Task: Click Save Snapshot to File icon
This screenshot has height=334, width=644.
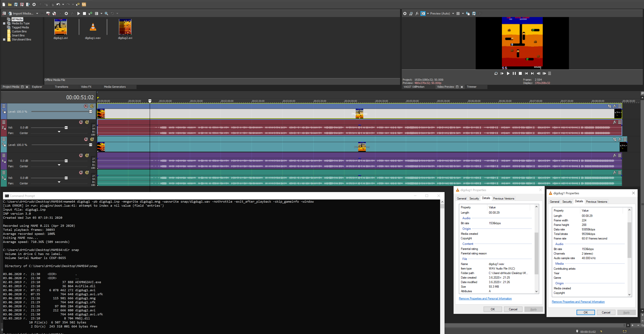Action: pyautogui.click(x=474, y=13)
